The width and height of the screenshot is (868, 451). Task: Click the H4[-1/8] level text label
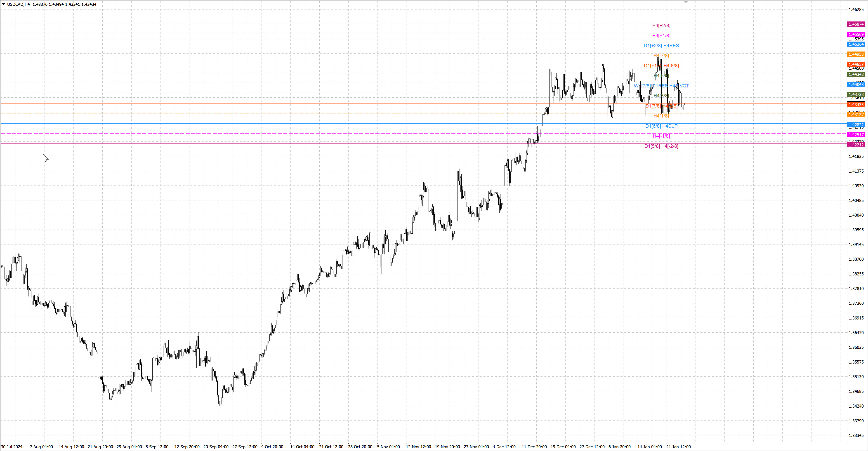tap(661, 136)
